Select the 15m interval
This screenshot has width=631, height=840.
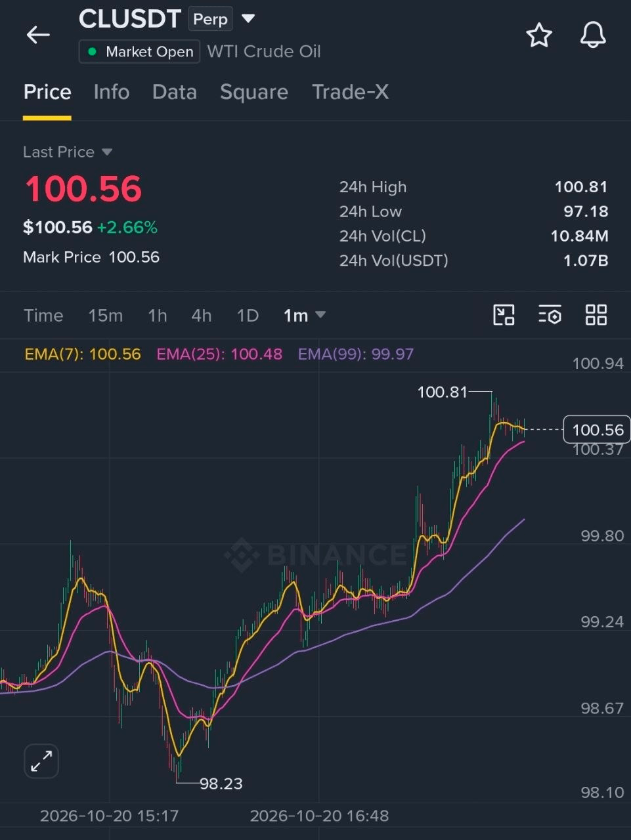click(106, 316)
